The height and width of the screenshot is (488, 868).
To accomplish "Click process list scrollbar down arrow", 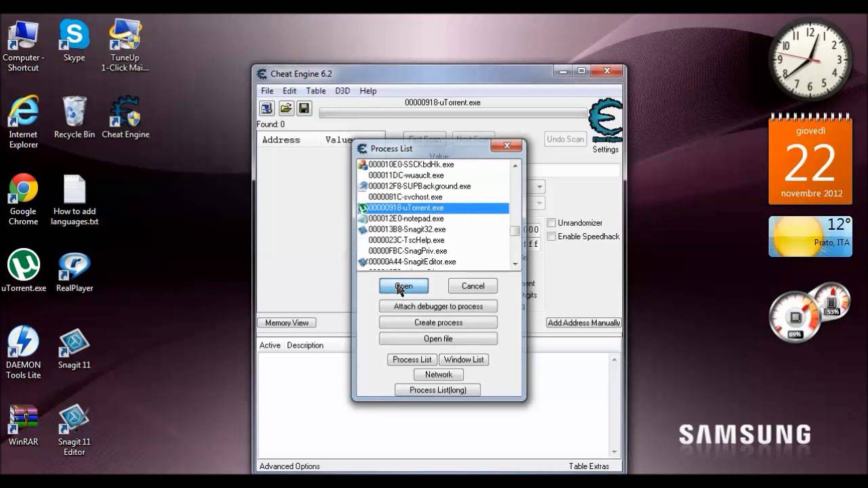I will pyautogui.click(x=515, y=264).
